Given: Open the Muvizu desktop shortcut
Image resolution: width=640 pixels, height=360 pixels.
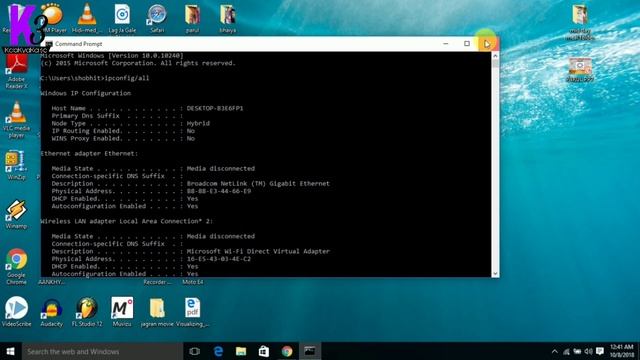Looking at the screenshot, I should click(x=122, y=311).
